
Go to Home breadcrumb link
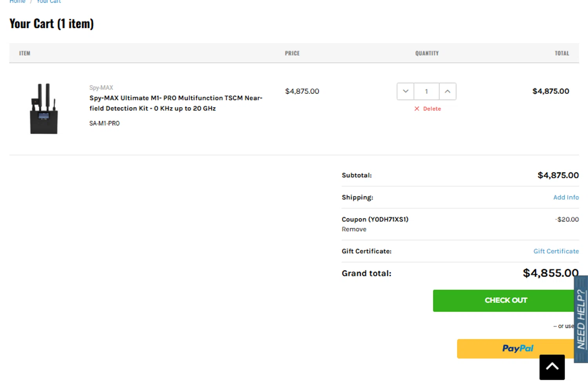click(17, 2)
